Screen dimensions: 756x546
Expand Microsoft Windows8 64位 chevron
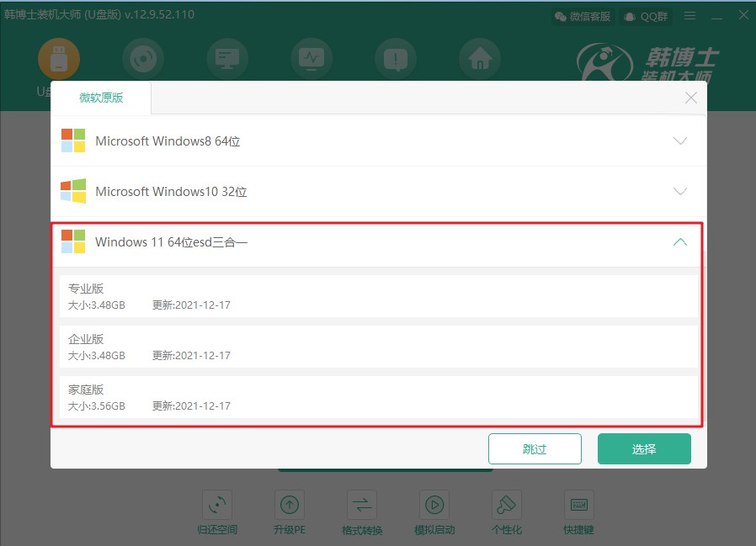tap(680, 141)
